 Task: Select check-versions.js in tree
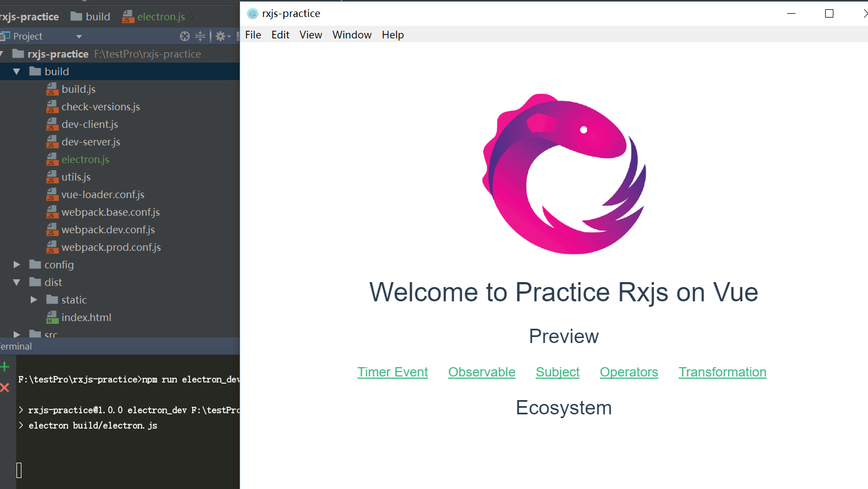[x=101, y=106]
